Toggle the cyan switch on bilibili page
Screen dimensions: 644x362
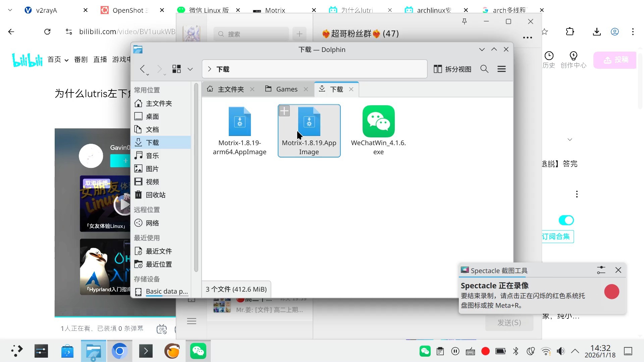point(566,220)
